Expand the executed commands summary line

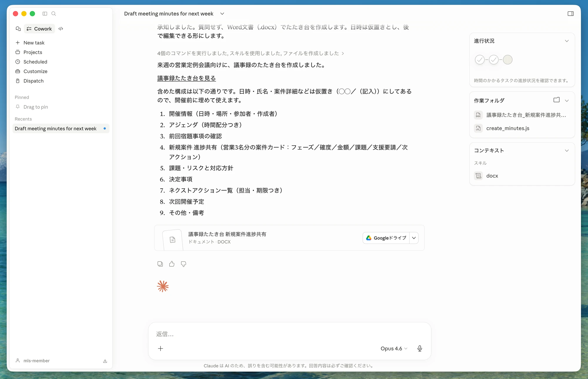tap(250, 53)
